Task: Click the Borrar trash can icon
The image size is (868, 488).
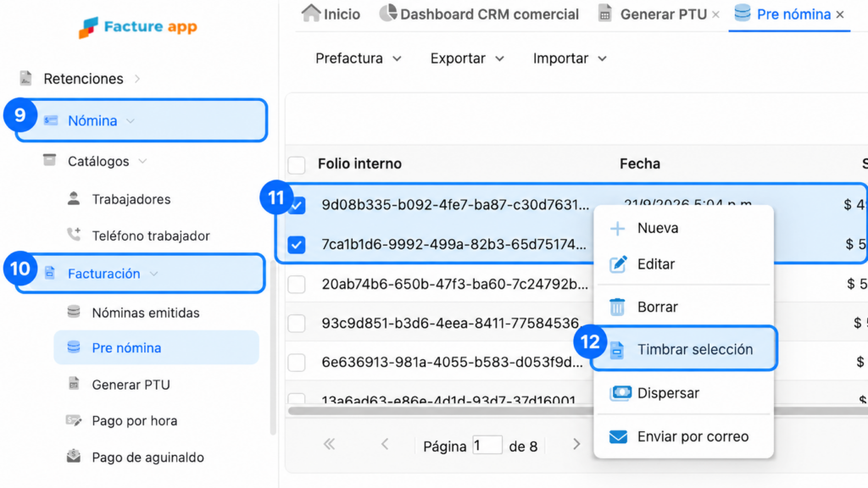Action: pyautogui.click(x=617, y=307)
